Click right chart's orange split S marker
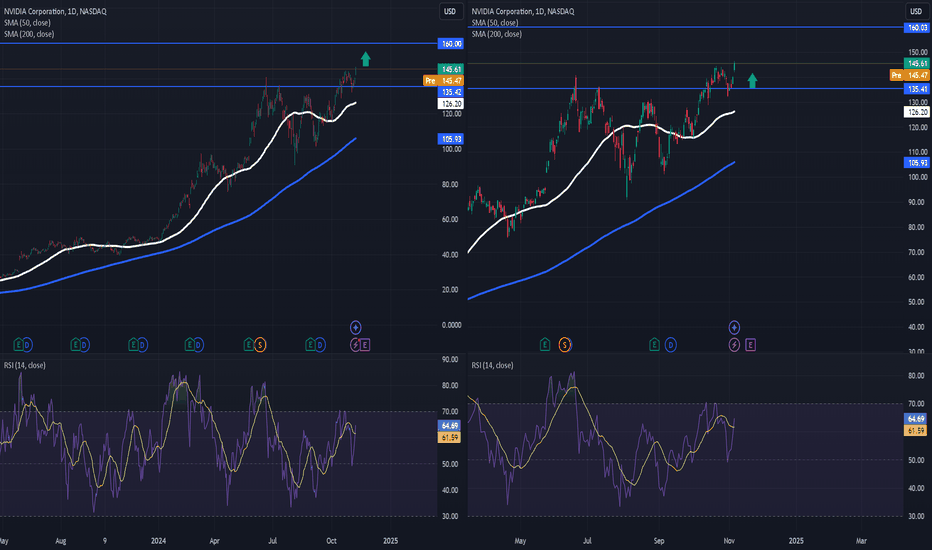The width and height of the screenshot is (932, 550). 565,345
